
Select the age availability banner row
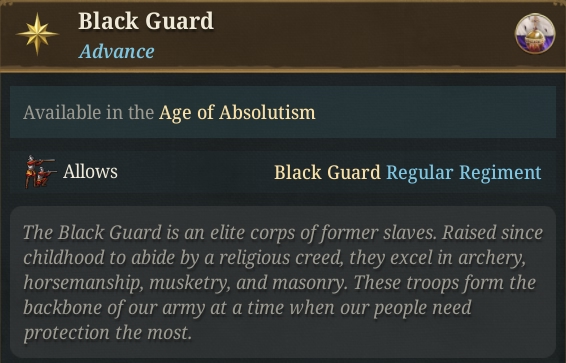(283, 112)
